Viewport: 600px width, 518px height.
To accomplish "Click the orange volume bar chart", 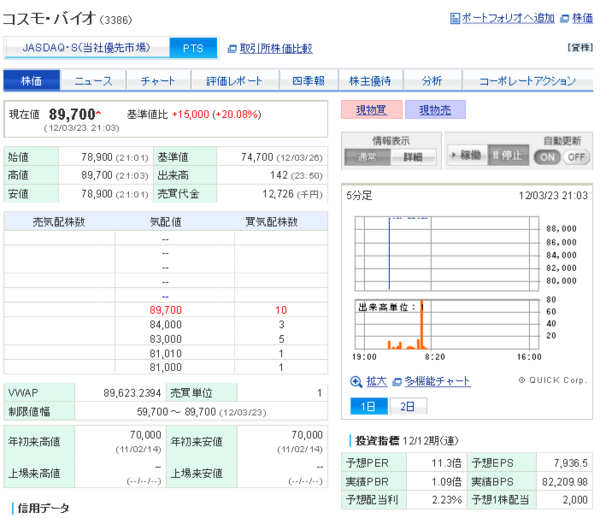I will (x=447, y=324).
